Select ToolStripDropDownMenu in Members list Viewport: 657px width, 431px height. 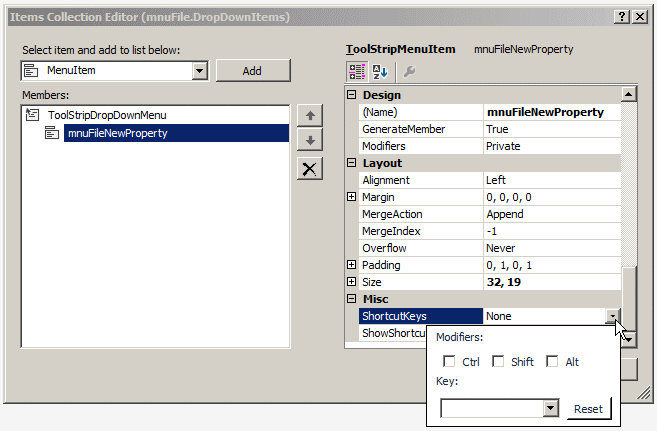point(107,115)
